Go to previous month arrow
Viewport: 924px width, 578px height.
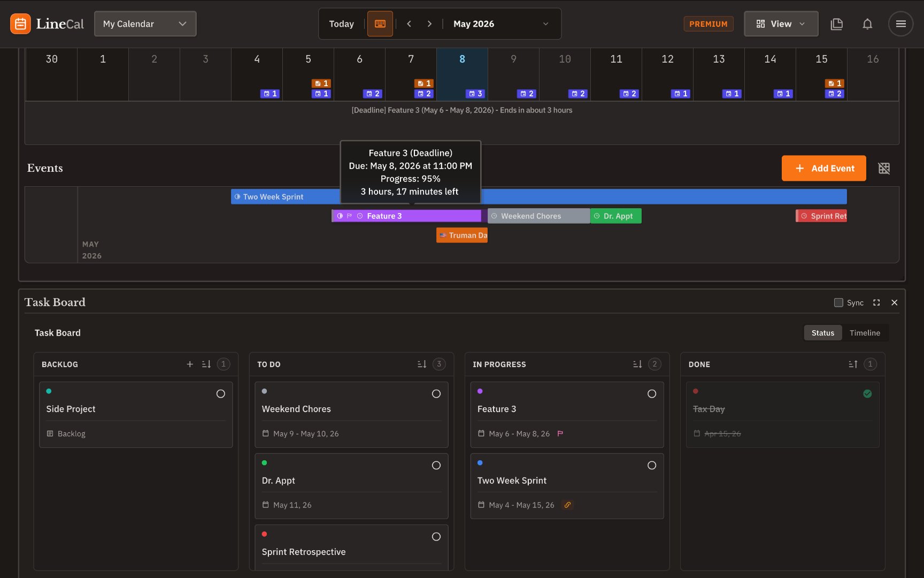409,24
